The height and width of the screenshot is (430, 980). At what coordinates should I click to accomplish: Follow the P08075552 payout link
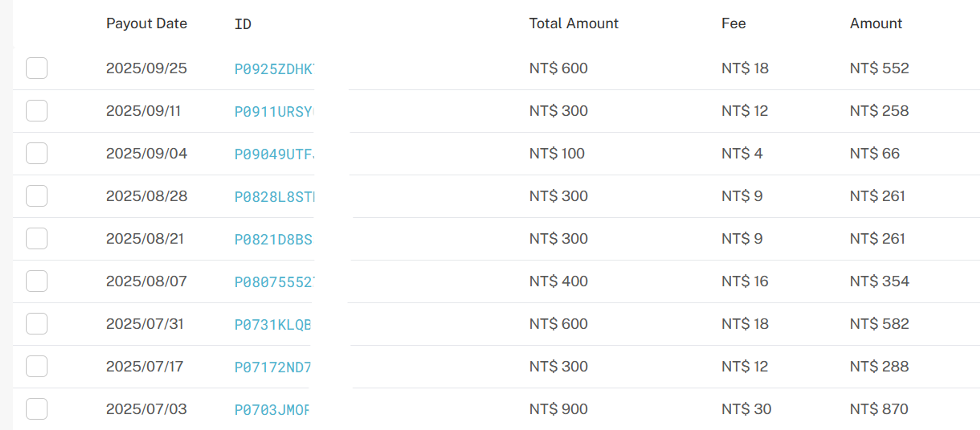[x=273, y=282]
